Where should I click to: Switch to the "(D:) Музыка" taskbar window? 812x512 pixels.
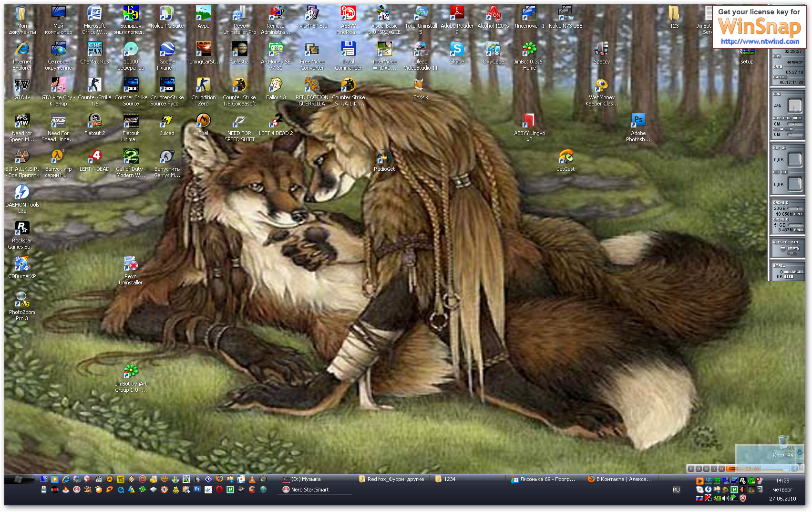(315, 479)
